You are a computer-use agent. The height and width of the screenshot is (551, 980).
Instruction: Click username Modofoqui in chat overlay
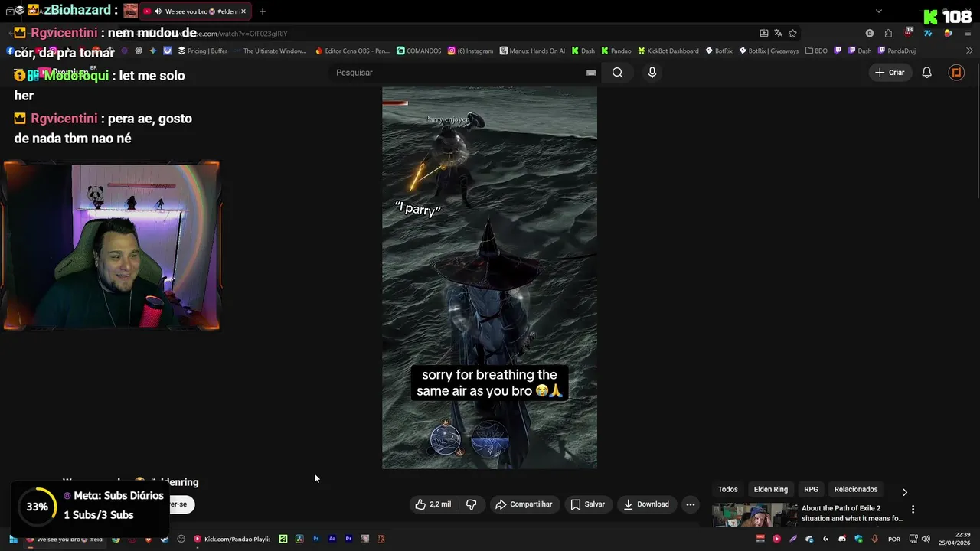(x=76, y=76)
